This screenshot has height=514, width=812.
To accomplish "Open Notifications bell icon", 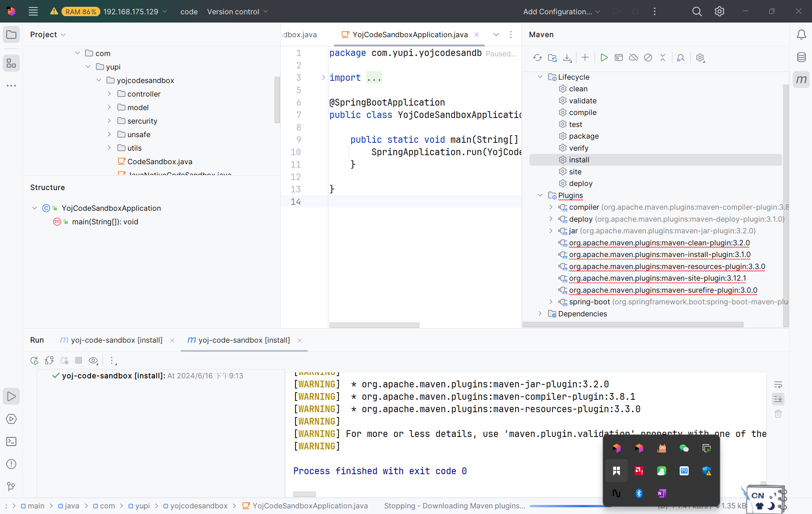I will pos(801,35).
